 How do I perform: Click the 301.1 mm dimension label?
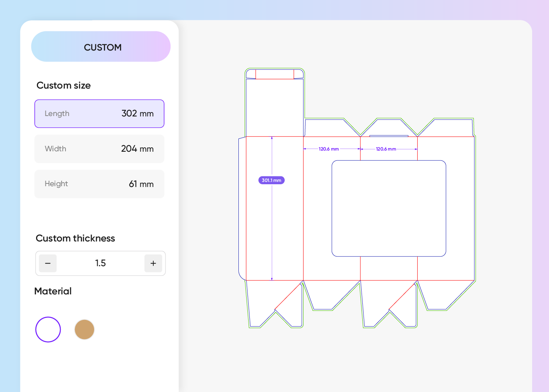click(x=271, y=180)
